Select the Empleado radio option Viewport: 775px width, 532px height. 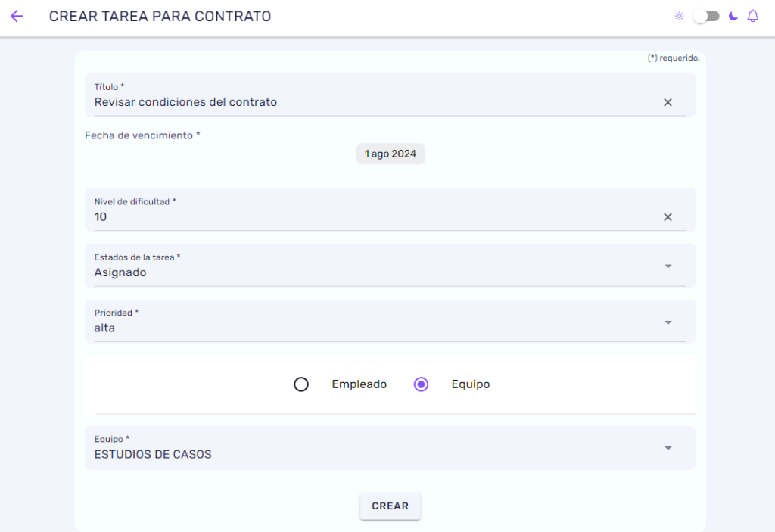click(301, 384)
